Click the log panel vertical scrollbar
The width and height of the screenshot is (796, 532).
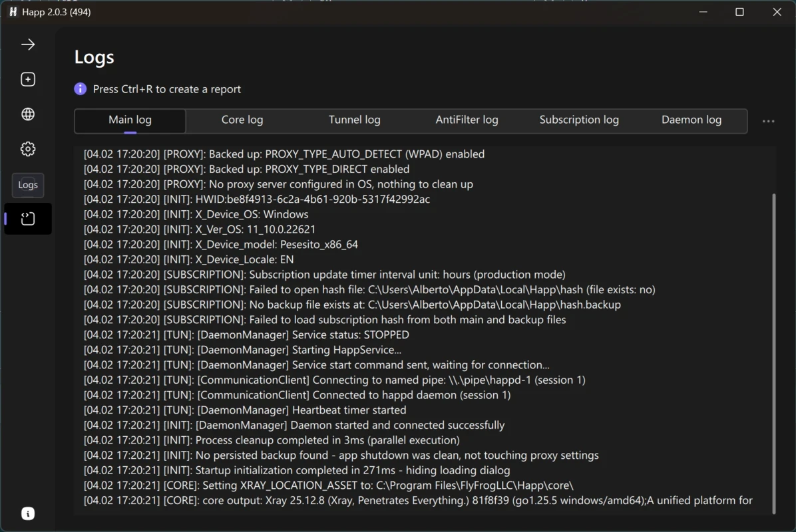pyautogui.click(x=773, y=354)
